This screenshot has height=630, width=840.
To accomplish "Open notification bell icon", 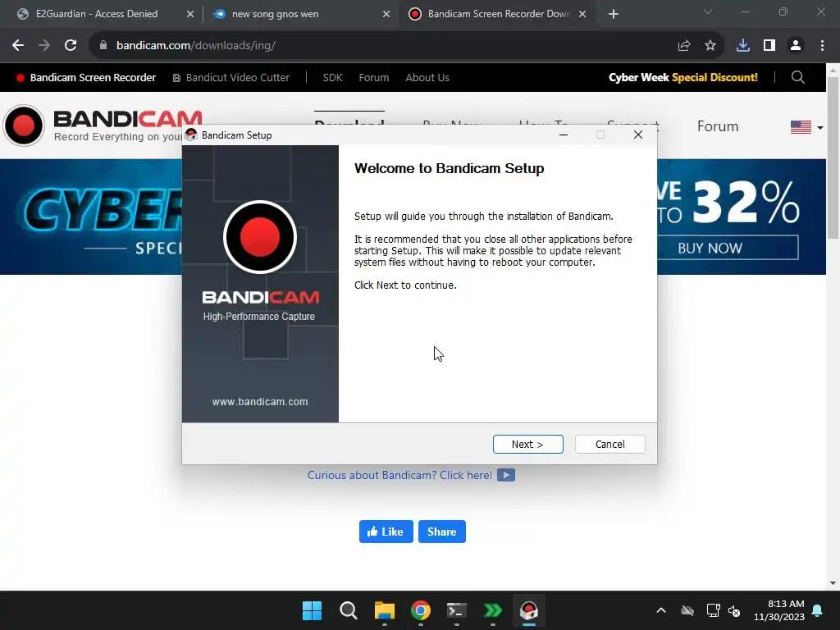I will coord(818,610).
